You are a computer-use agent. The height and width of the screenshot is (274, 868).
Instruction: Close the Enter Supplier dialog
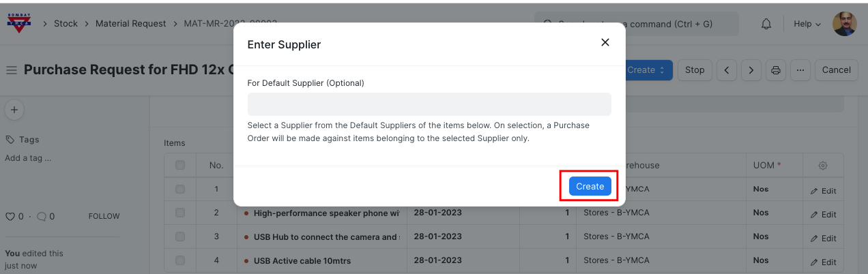[605, 42]
